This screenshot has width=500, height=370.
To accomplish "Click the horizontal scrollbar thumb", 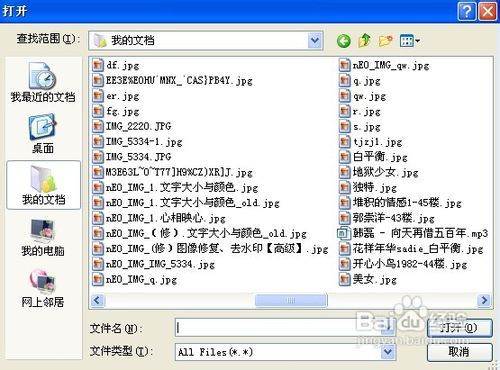I will pos(291,300).
